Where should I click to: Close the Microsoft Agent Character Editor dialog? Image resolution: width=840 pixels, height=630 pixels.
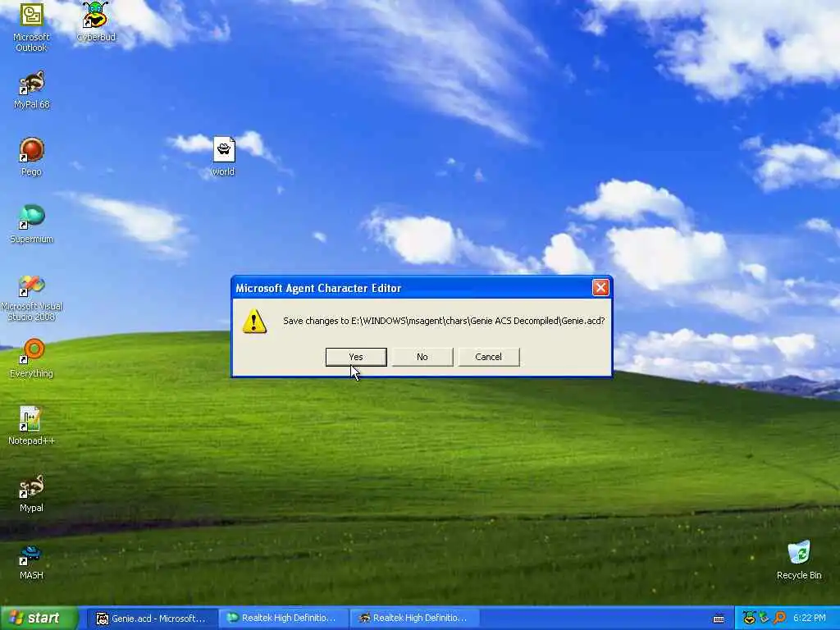point(600,288)
